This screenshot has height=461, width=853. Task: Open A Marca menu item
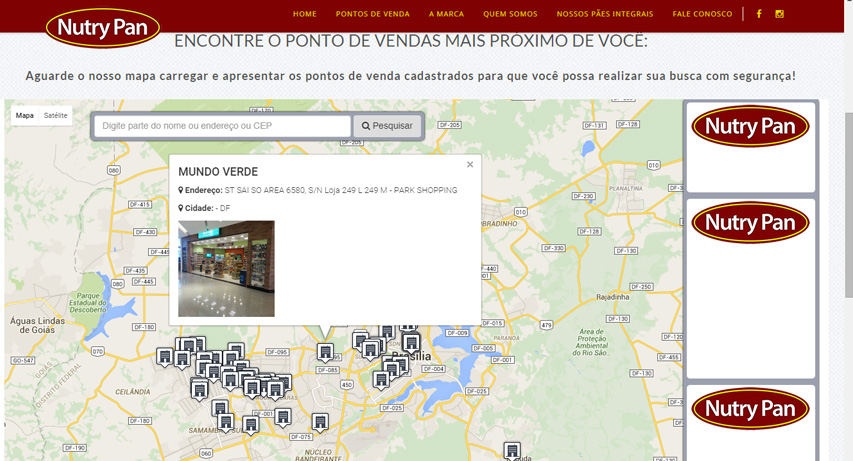pyautogui.click(x=446, y=14)
